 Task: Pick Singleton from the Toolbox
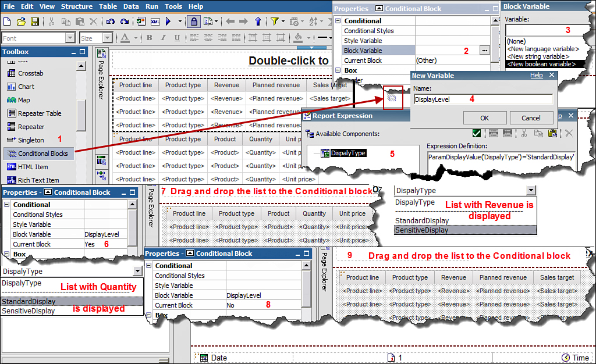click(x=26, y=140)
